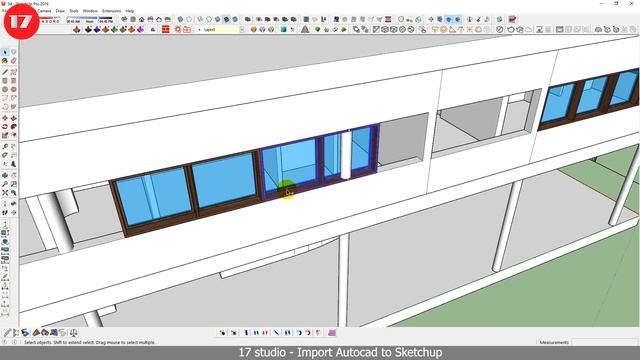Choose the Paint Bucket tool
This screenshot has width=640, height=360.
pos(5,61)
